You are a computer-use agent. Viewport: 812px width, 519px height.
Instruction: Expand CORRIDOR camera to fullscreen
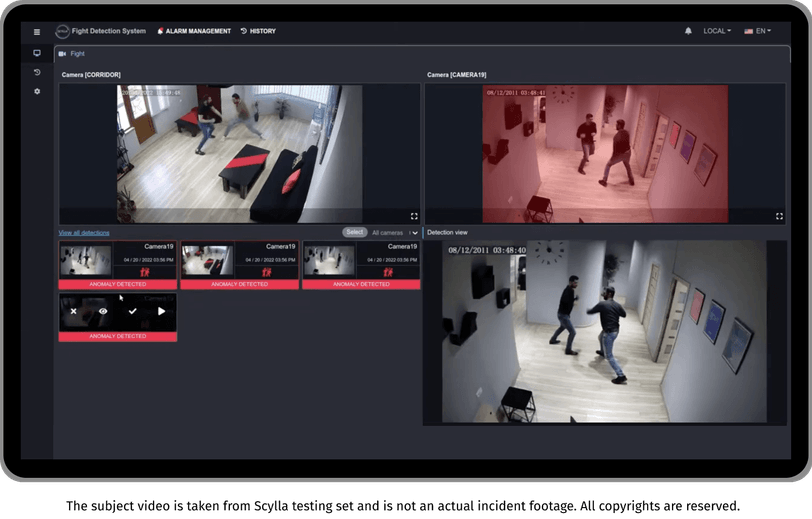(x=414, y=216)
